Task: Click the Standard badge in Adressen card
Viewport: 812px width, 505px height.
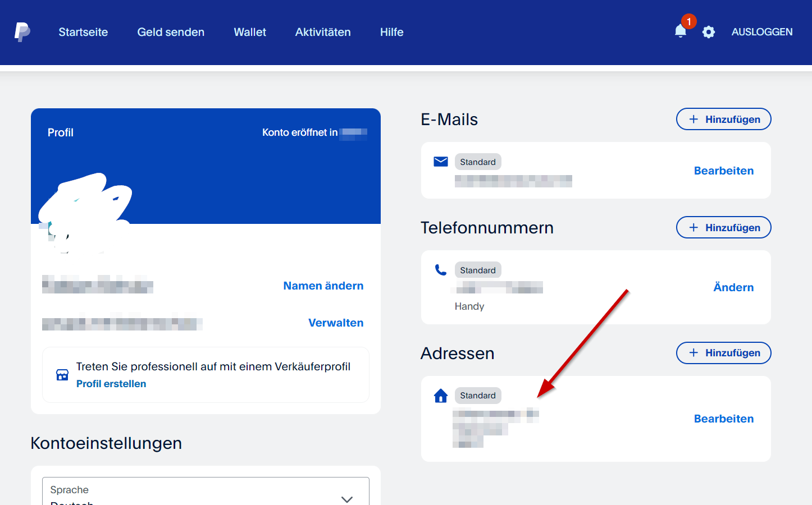Action: (x=478, y=396)
